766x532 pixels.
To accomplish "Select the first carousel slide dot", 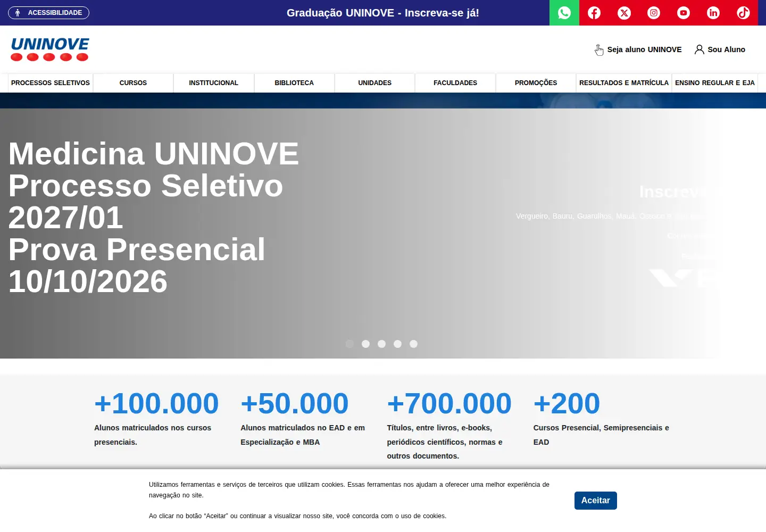I will pos(349,344).
